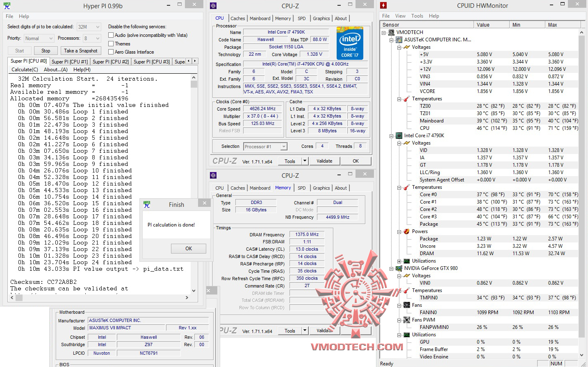
Task: Collapse the ASUSTeK COMPUTER INC. node
Action: (x=392, y=40)
